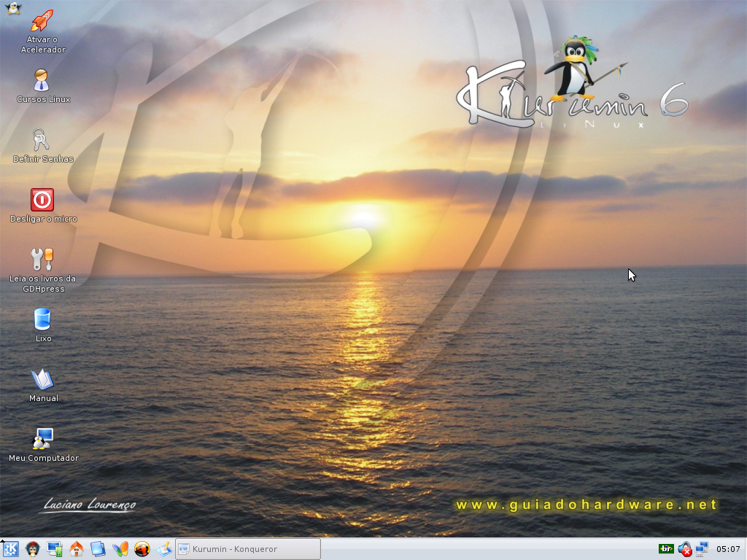Viewport: 747px width, 560px height.
Task: Open the KDE K menu button
Action: coord(11,550)
